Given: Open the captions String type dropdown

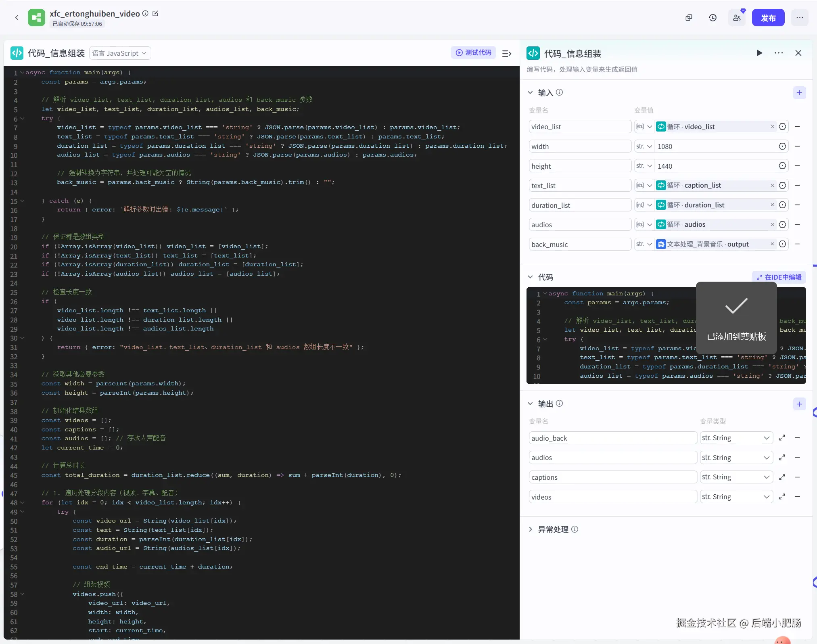Looking at the screenshot, I should pos(736,477).
